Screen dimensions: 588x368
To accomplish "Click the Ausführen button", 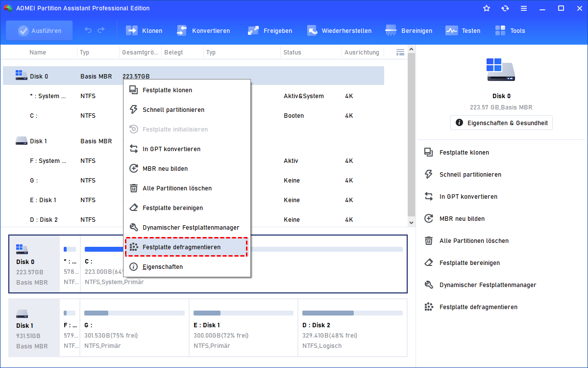I will (x=39, y=30).
